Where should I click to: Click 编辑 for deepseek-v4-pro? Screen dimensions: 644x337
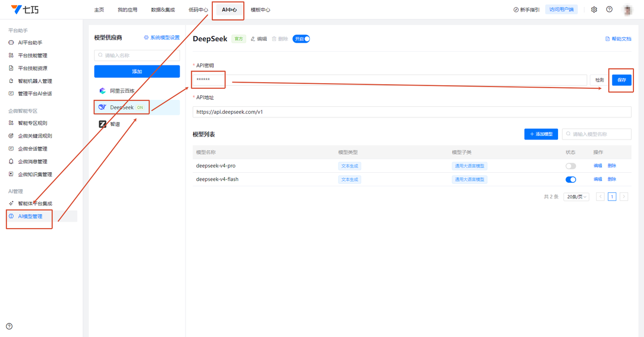pos(598,166)
